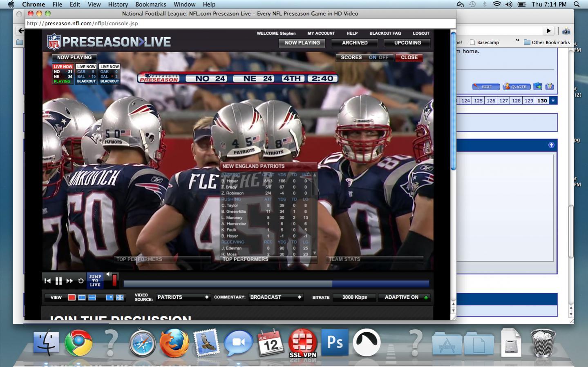Go to forum page 124

click(465, 100)
